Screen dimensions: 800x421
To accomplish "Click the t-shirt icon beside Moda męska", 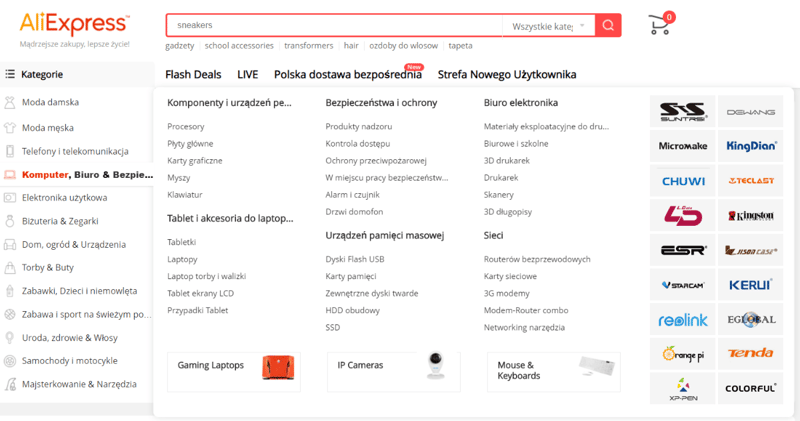I will pos(10,128).
